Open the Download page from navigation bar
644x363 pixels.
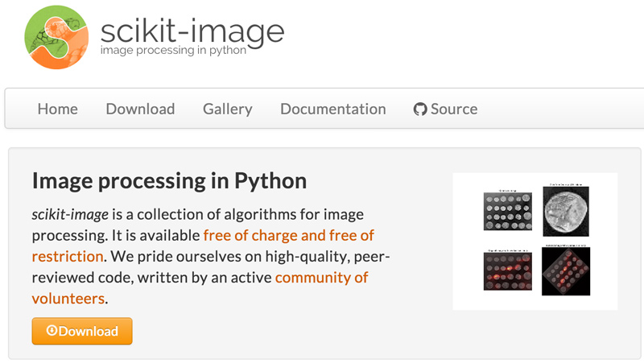[140, 109]
